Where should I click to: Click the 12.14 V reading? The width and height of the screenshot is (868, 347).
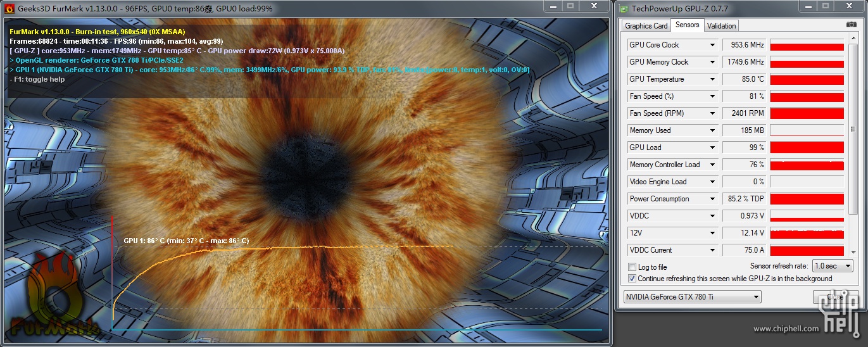point(745,233)
